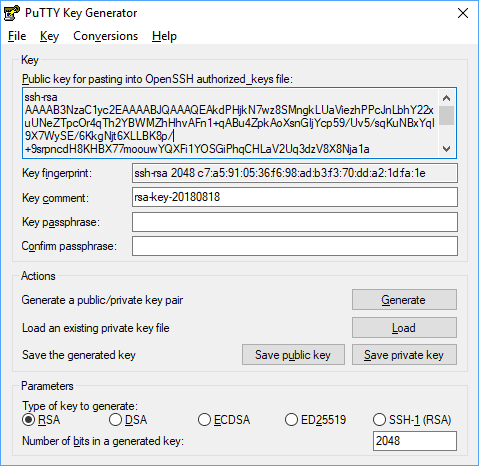
Task: Click 'Generate a public/private key pair' text
Action: click(x=102, y=300)
